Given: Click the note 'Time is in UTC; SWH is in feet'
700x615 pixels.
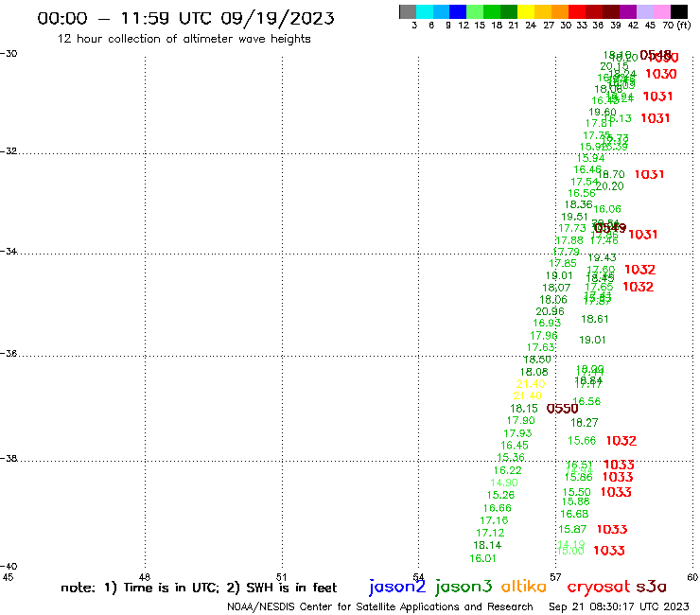Looking at the screenshot, I should [x=199, y=588].
